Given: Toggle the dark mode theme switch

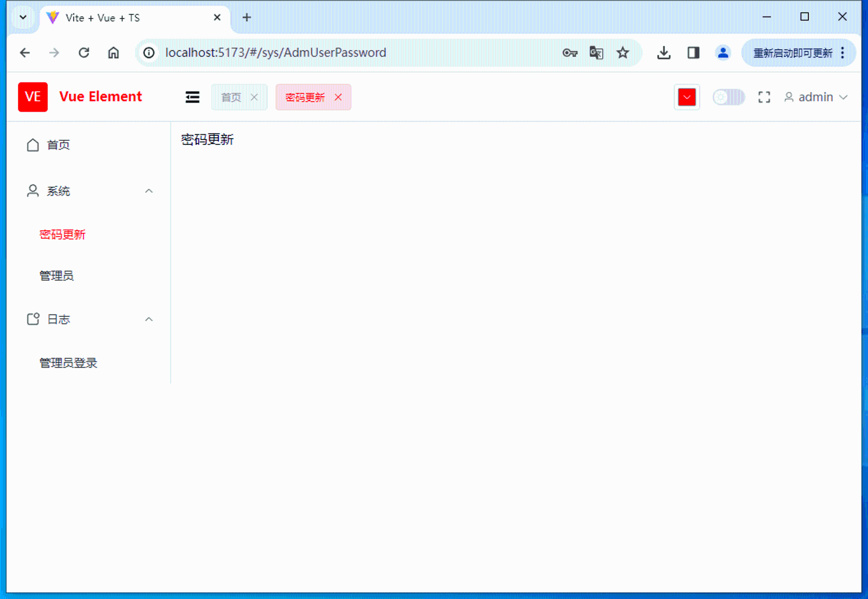Looking at the screenshot, I should point(729,97).
